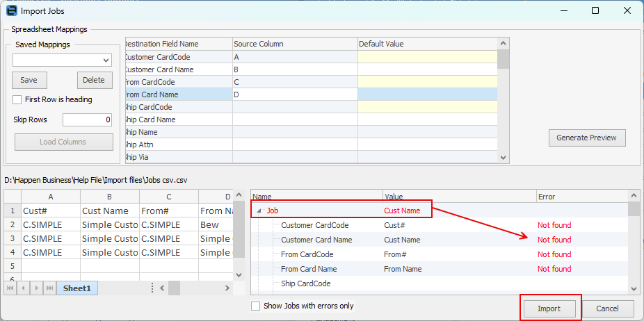The image size is (644, 321).
Task: Click the Delete mapping button
Action: (x=95, y=80)
